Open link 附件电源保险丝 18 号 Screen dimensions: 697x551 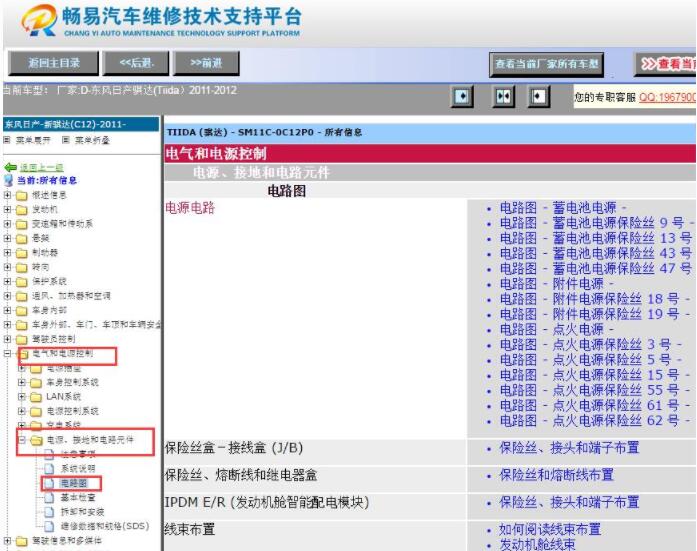[x=596, y=299]
